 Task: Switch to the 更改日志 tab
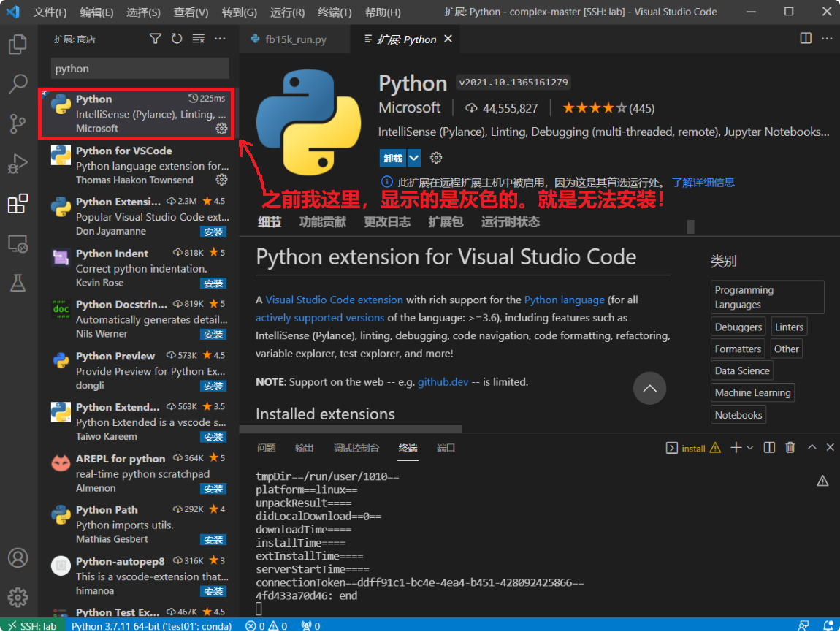tap(387, 222)
